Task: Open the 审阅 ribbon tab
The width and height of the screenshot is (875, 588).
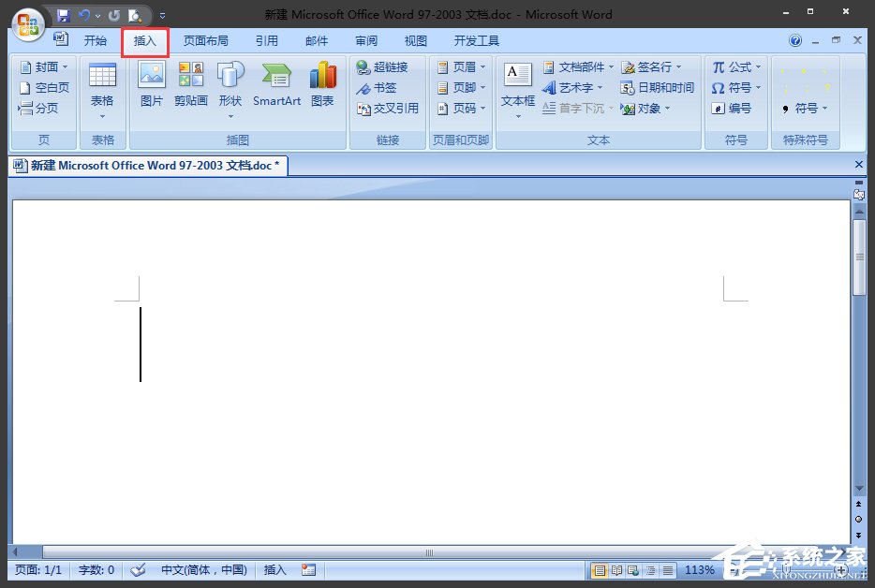Action: click(366, 39)
